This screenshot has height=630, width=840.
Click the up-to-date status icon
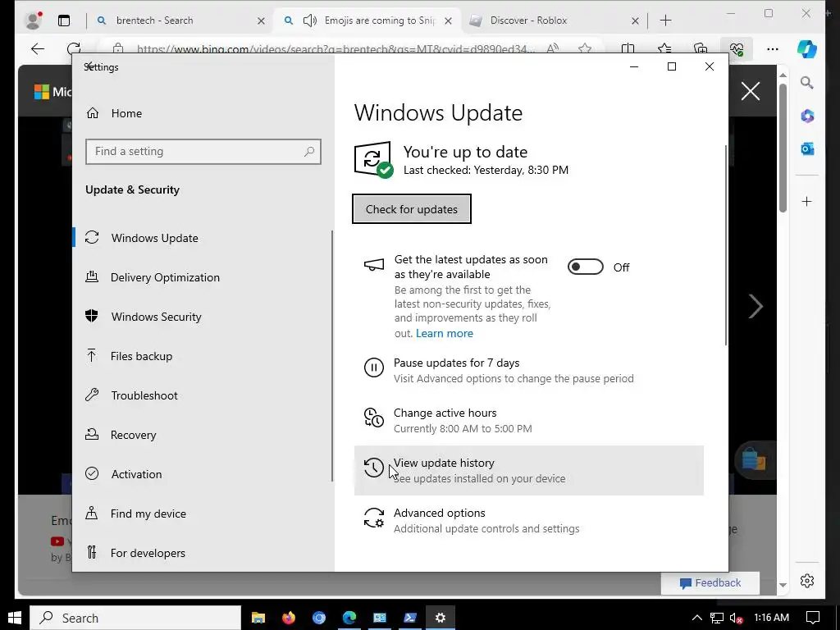point(373,159)
